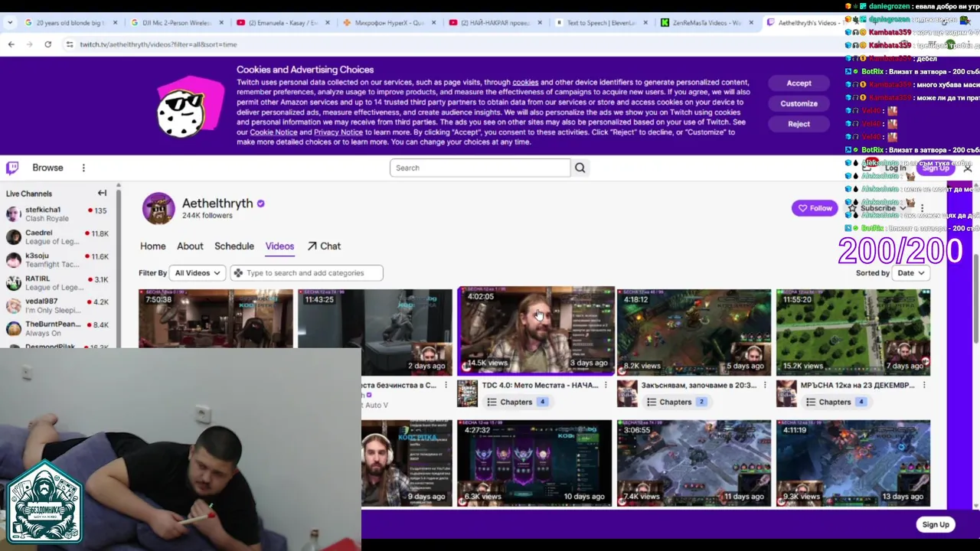Click k3soju avatar in Live Channels
Image resolution: width=980 pixels, height=551 pixels.
pos(13,260)
